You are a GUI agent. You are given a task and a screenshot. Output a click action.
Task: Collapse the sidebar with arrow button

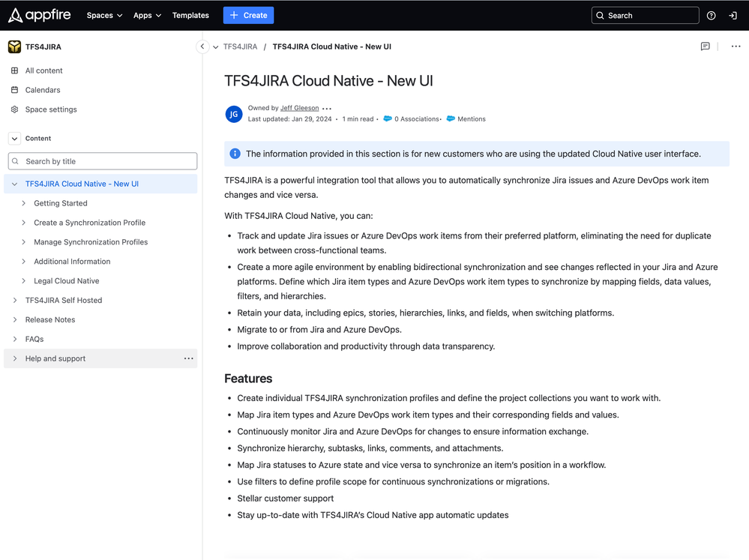(202, 46)
